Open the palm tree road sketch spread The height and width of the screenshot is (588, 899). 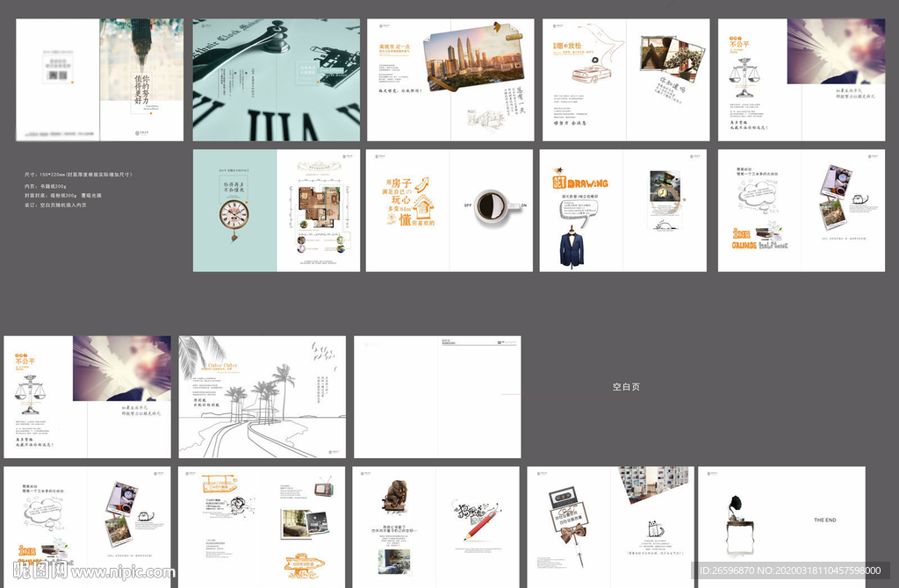point(263,397)
